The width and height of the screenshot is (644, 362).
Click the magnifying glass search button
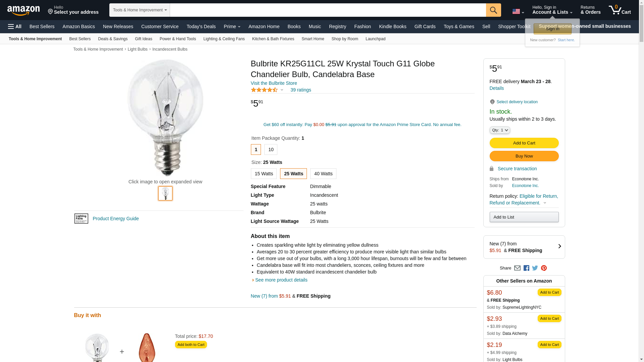tap(493, 10)
